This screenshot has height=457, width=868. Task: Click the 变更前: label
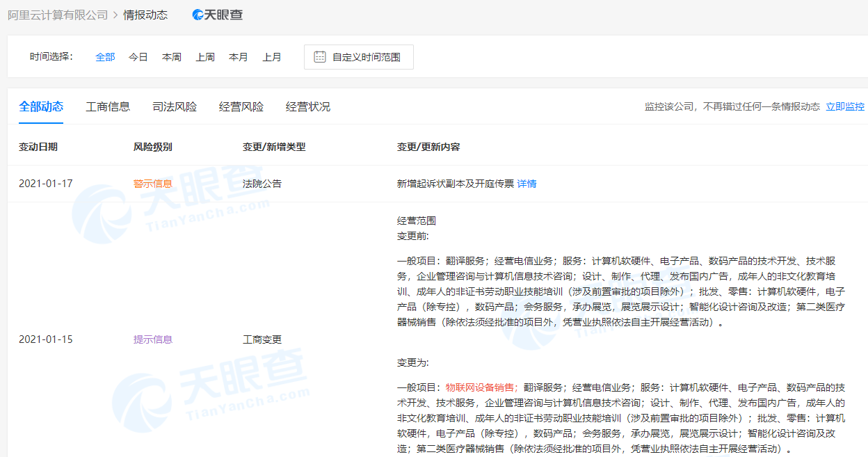413,236
